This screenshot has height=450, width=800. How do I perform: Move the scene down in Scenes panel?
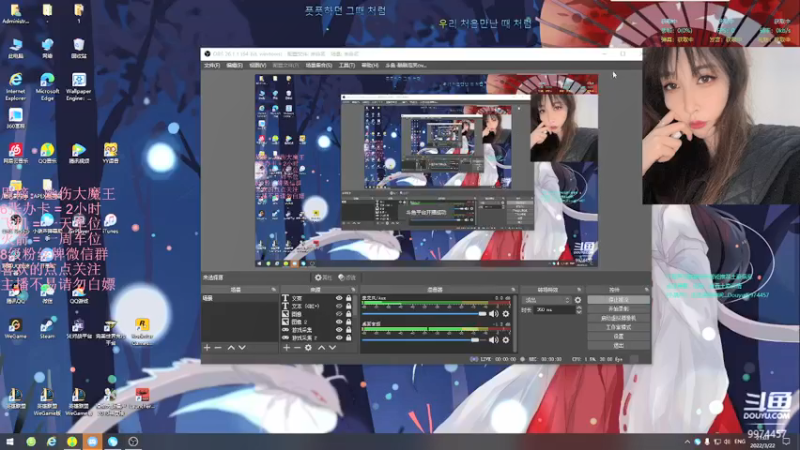[242, 347]
